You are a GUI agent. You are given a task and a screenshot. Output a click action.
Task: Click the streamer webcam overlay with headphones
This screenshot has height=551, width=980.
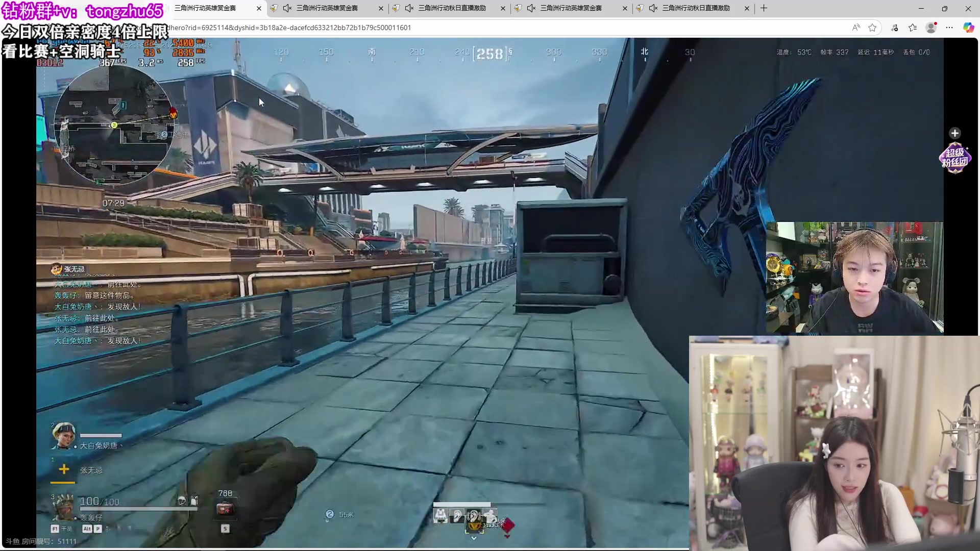854,278
